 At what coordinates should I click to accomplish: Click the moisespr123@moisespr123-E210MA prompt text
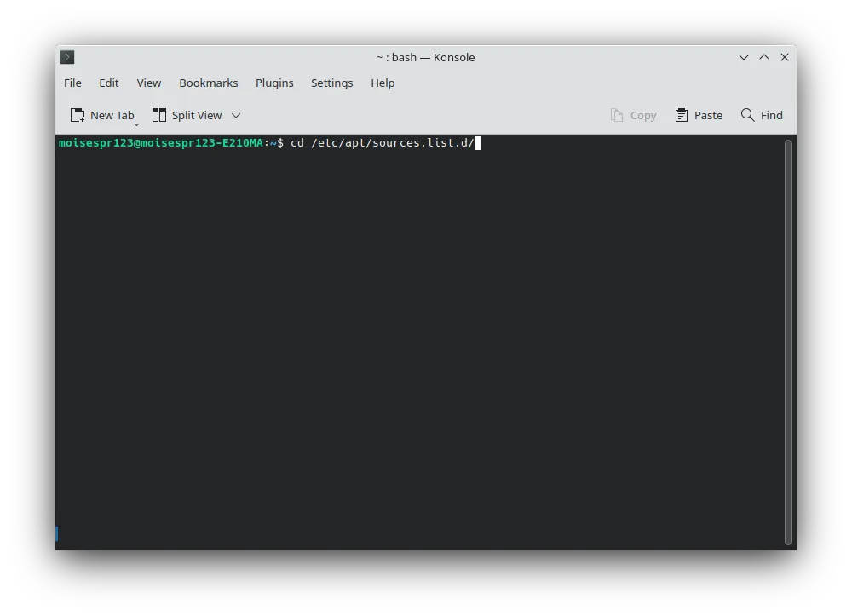click(161, 143)
